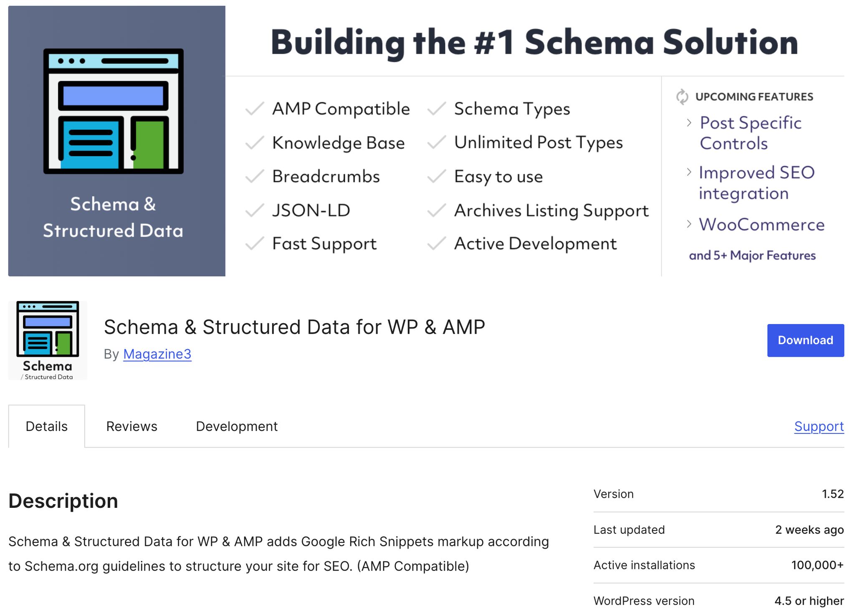The image size is (855, 616).
Task: Click chevron beside Post Specific Controls
Action: tap(689, 123)
